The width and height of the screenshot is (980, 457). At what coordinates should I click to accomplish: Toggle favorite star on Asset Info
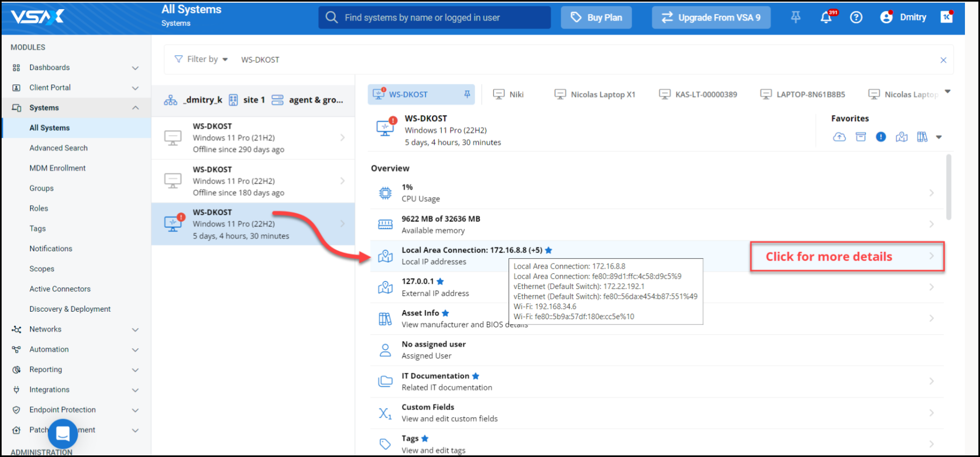click(445, 313)
